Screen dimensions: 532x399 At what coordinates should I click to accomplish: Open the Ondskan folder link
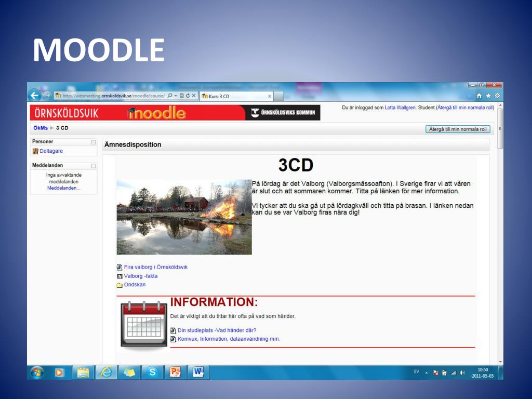[135, 285]
